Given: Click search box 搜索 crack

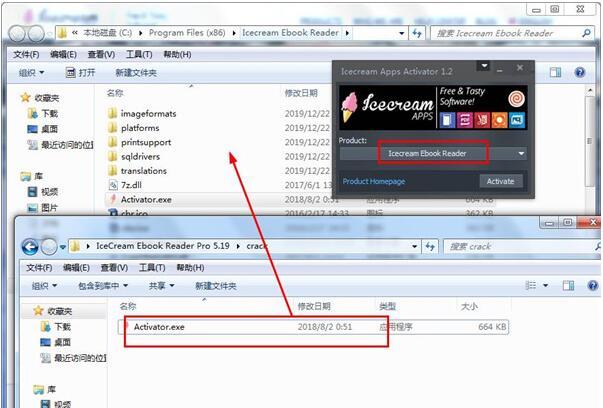Looking at the screenshot, I should coord(522,246).
